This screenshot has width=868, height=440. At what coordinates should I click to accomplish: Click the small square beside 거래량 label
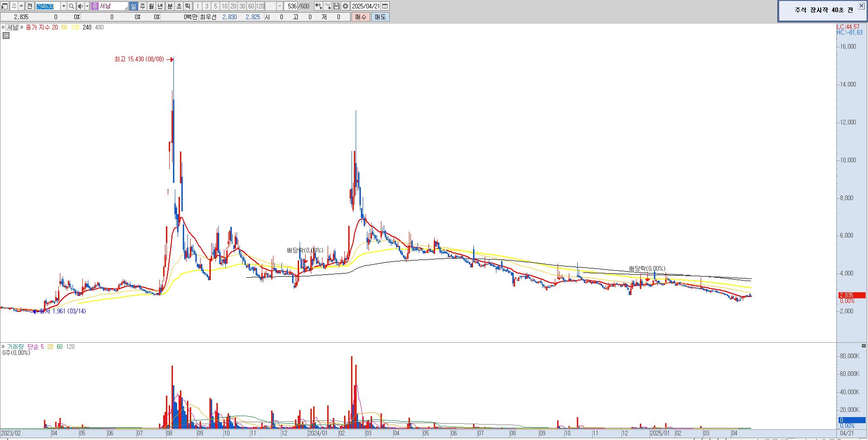point(3,346)
